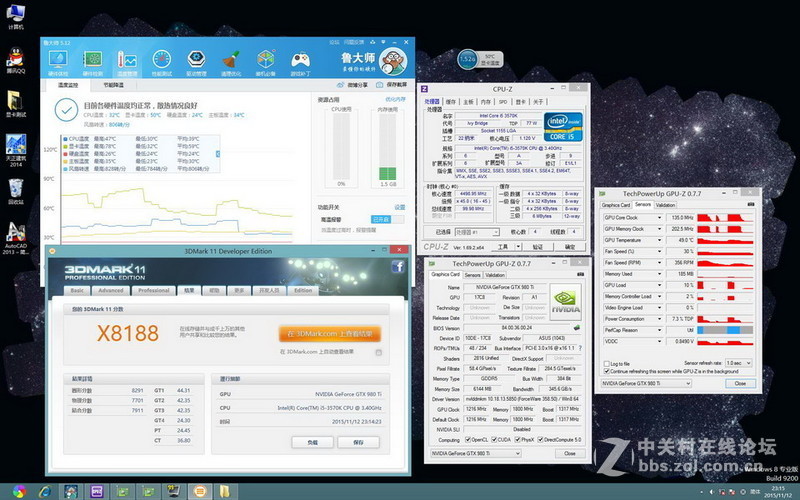
Task: Click the Weibo share icon in Lu Dashi
Action: click(341, 85)
